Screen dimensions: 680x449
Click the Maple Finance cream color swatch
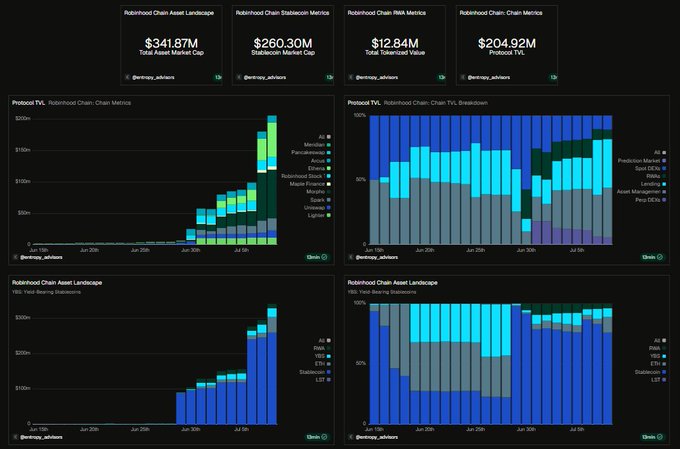pos(329,184)
